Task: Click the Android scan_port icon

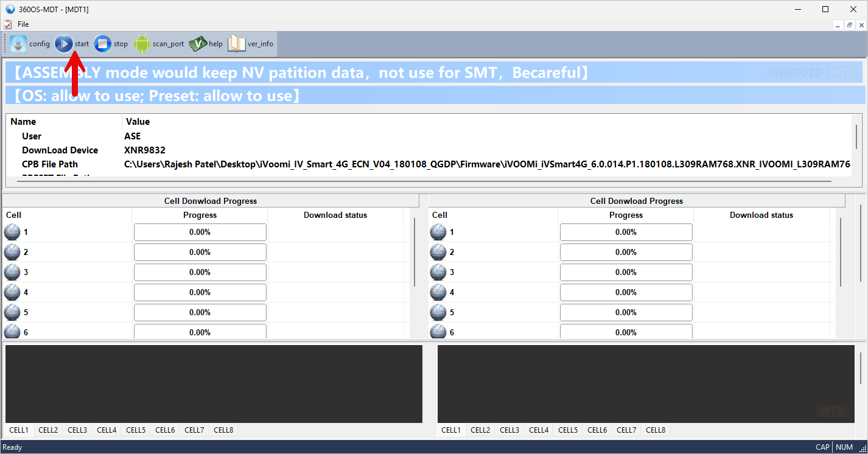Action: pyautogui.click(x=142, y=44)
